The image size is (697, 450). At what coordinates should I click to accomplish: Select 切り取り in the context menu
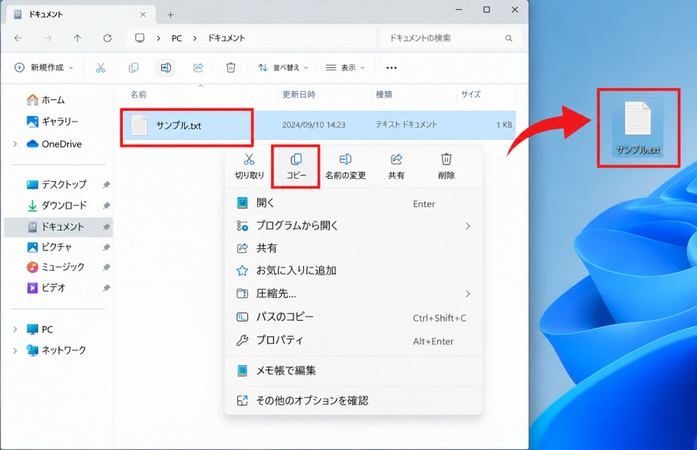(249, 166)
